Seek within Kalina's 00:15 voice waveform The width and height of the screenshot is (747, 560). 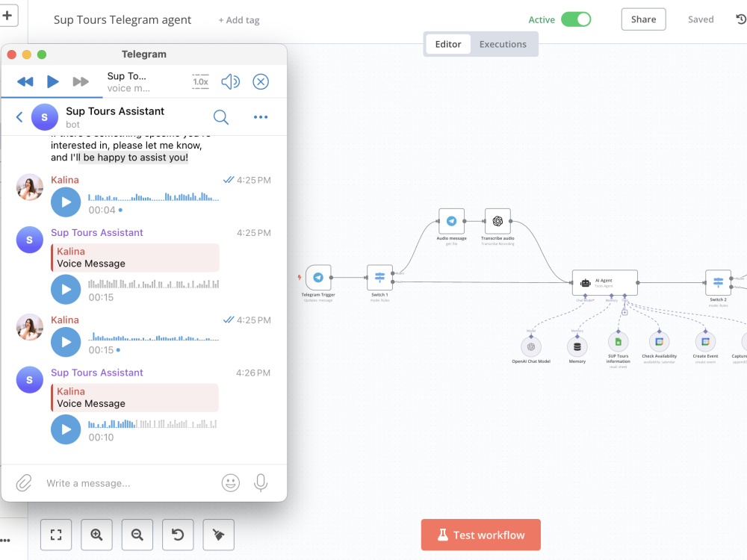click(153, 337)
